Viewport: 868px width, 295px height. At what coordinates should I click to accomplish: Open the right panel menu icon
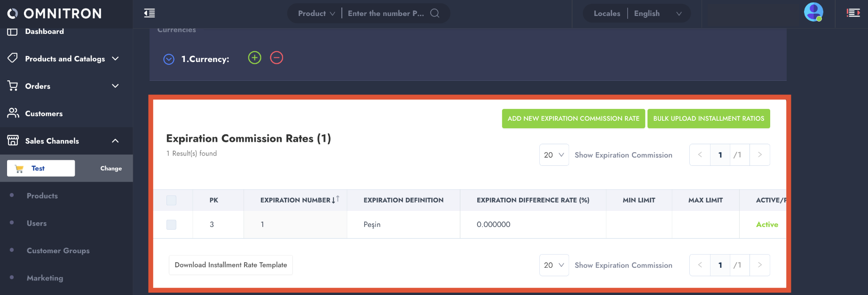point(853,13)
